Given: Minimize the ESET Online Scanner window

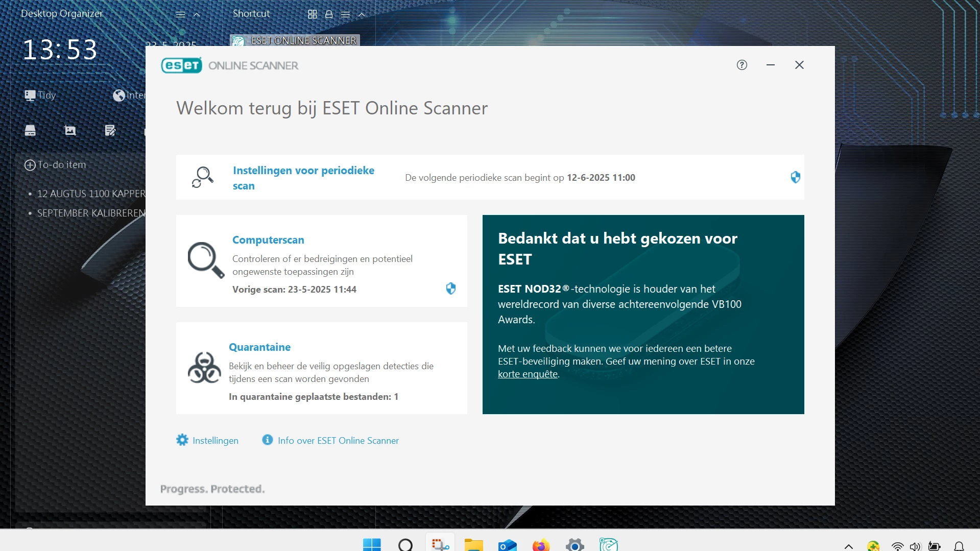Looking at the screenshot, I should coord(771,65).
